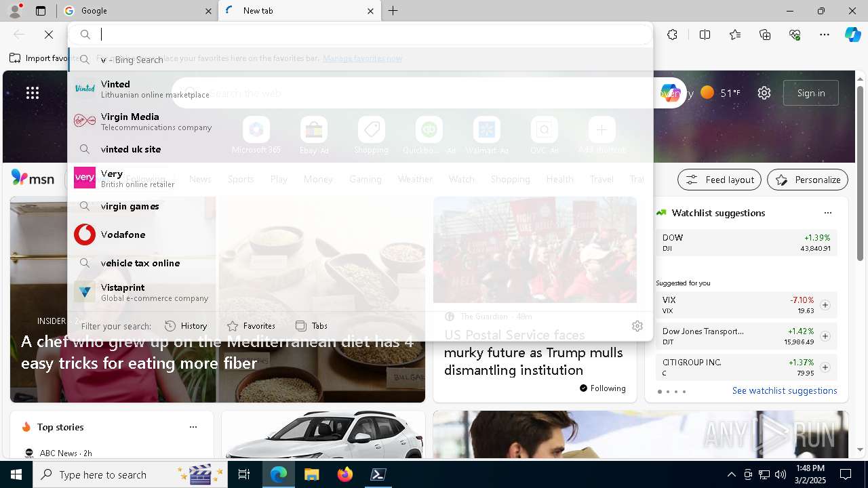Viewport: 868px width, 488px height.
Task: Choose the Vodafone suggestion
Action: (x=360, y=235)
